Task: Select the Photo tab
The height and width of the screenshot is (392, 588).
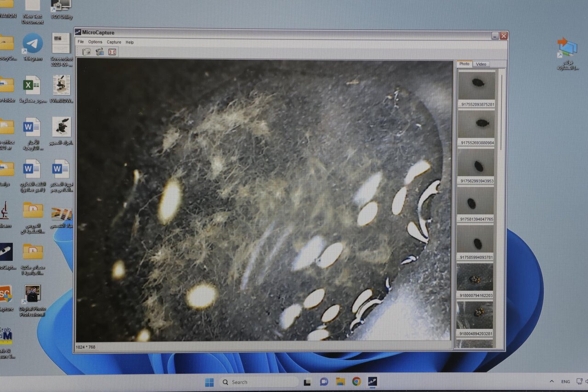Action: tap(464, 64)
